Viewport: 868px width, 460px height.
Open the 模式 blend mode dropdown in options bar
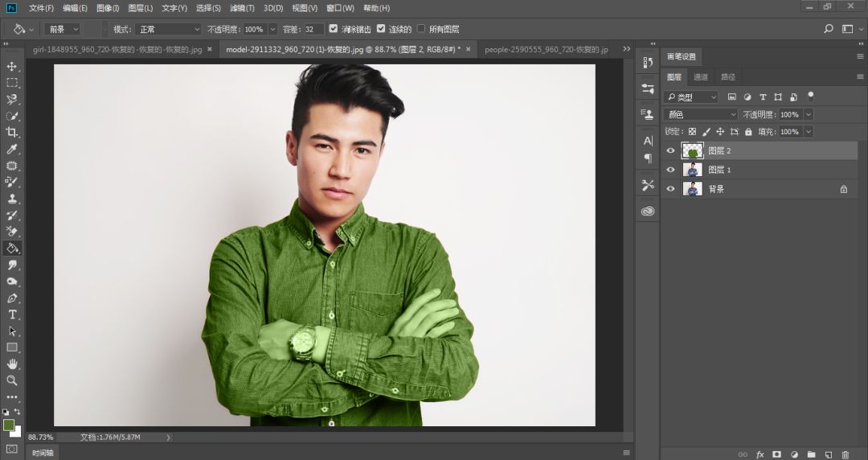[x=168, y=29]
